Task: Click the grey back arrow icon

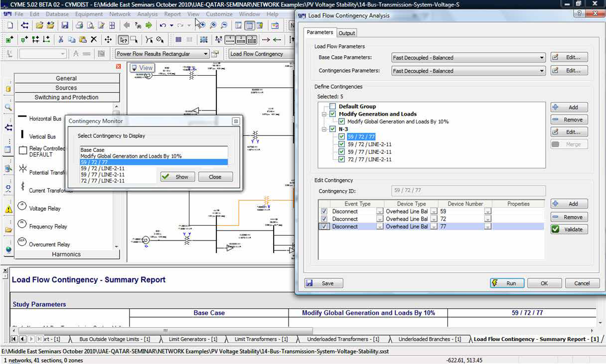Action: click(127, 25)
